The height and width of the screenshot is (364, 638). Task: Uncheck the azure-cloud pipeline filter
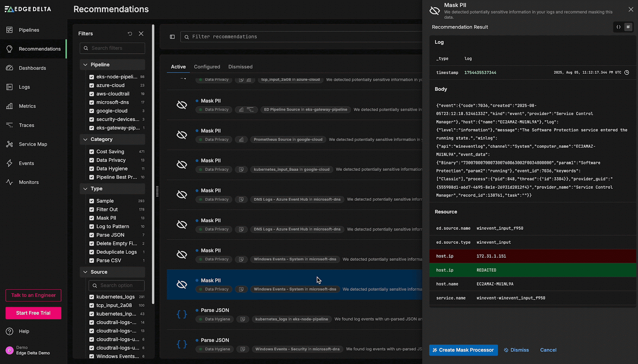pyautogui.click(x=92, y=85)
